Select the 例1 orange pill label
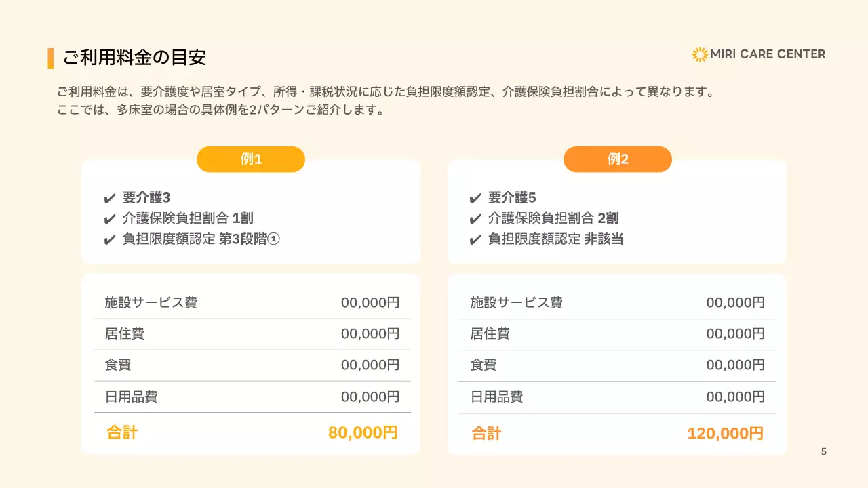The width and height of the screenshot is (868, 488). point(251,159)
